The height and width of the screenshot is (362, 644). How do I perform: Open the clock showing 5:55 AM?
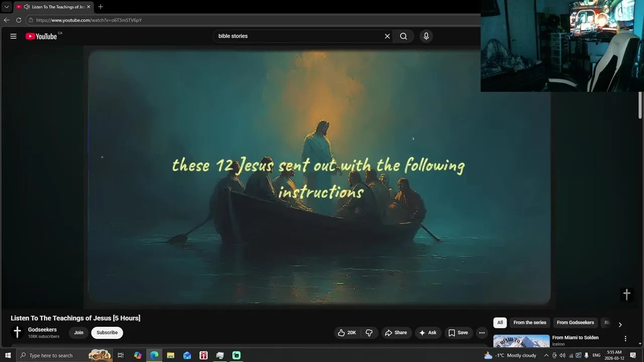point(614,355)
